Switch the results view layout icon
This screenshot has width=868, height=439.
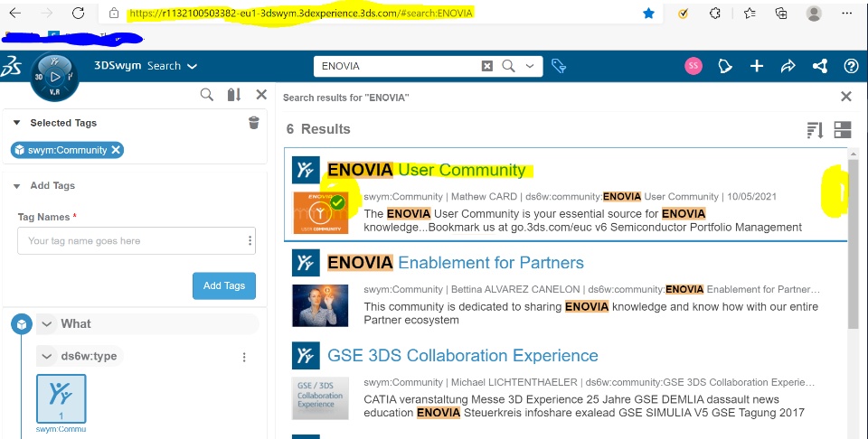click(x=843, y=130)
